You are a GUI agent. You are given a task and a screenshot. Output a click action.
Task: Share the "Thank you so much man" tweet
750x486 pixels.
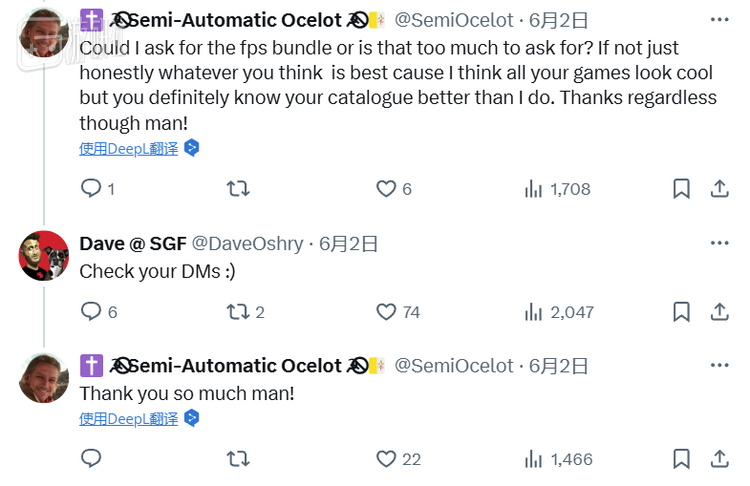click(x=719, y=459)
